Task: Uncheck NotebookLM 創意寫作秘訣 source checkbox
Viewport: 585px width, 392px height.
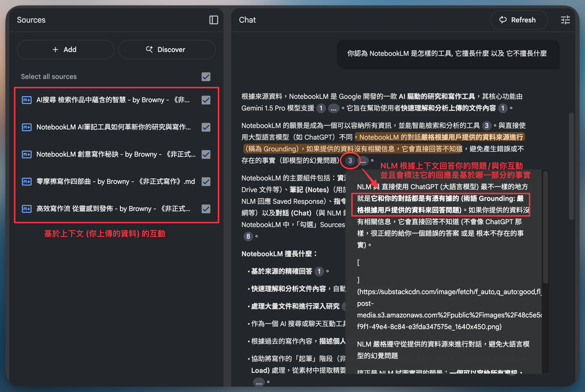Action: 206,154
